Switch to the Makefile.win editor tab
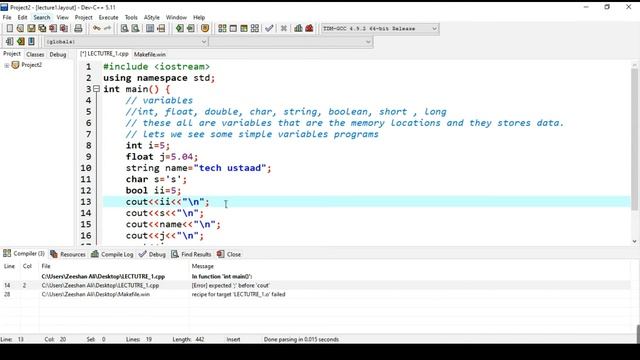 [150, 54]
